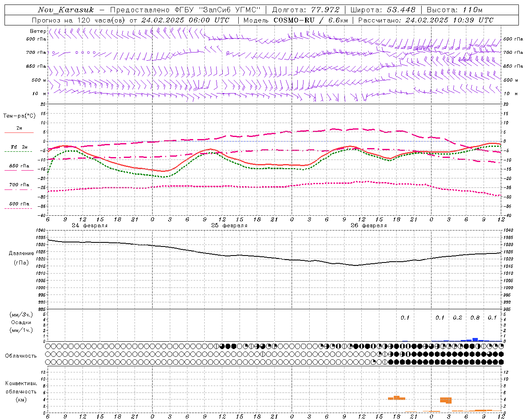Viewport: 525px width, 420px height.
Task: Click the Высота: 110м value
Action: coord(454,10)
